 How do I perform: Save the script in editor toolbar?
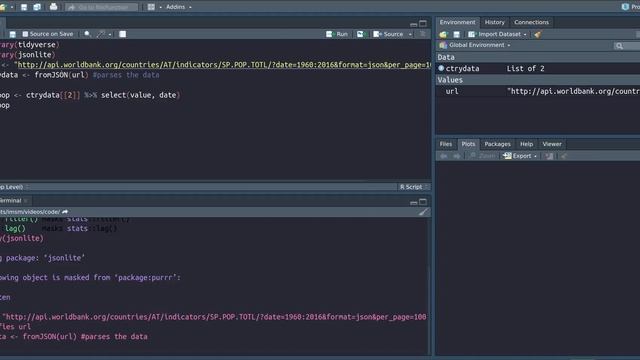(x=13, y=34)
